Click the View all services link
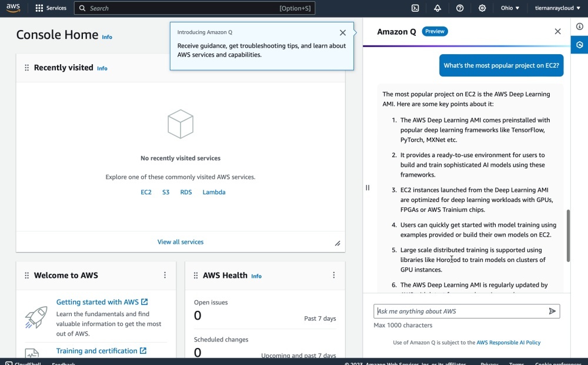This screenshot has height=365, width=588. pyautogui.click(x=180, y=242)
